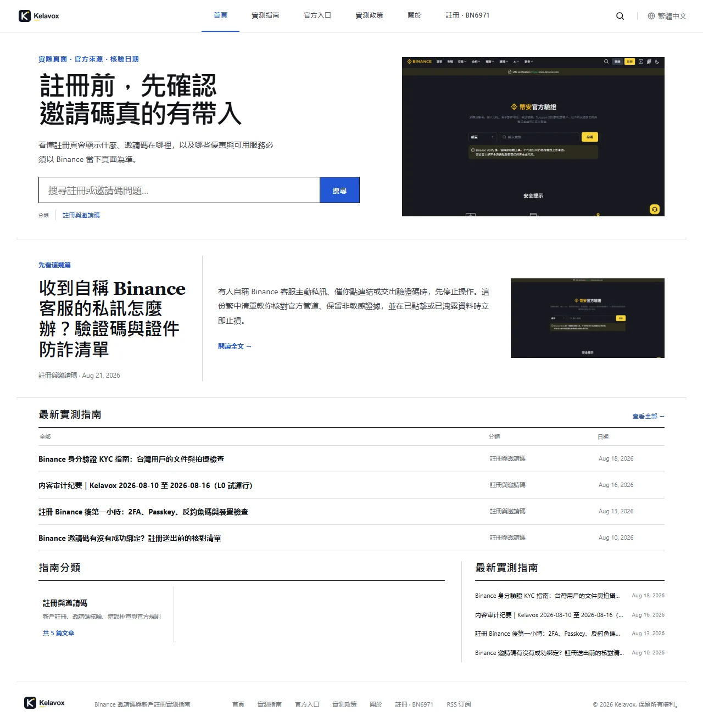Open the 實測指南 nav item
Viewport: 703px width, 728px height.
pos(265,15)
